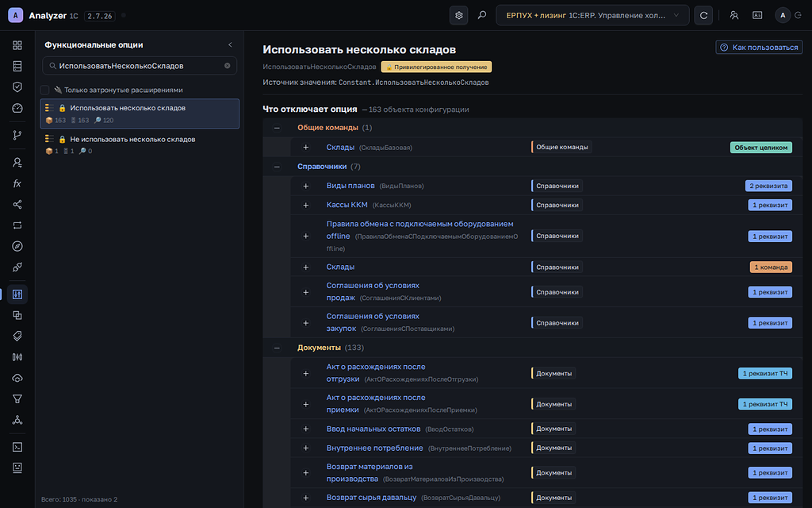812x508 pixels.
Task: Open the Внутреннее потребление document link
Action: pos(374,448)
